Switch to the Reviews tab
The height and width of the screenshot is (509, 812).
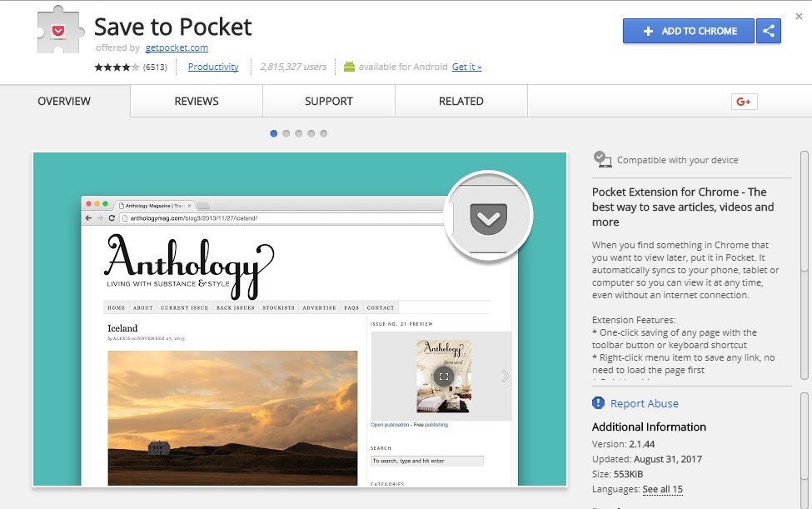point(197,102)
